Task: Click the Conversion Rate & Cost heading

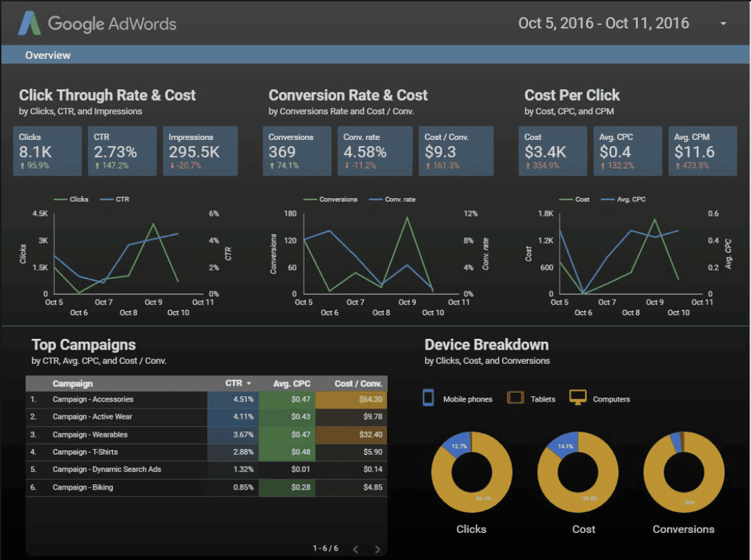Action: tap(348, 95)
